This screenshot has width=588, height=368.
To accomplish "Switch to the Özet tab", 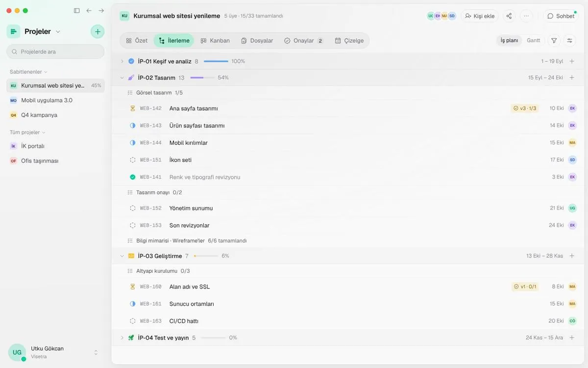I will (x=137, y=41).
